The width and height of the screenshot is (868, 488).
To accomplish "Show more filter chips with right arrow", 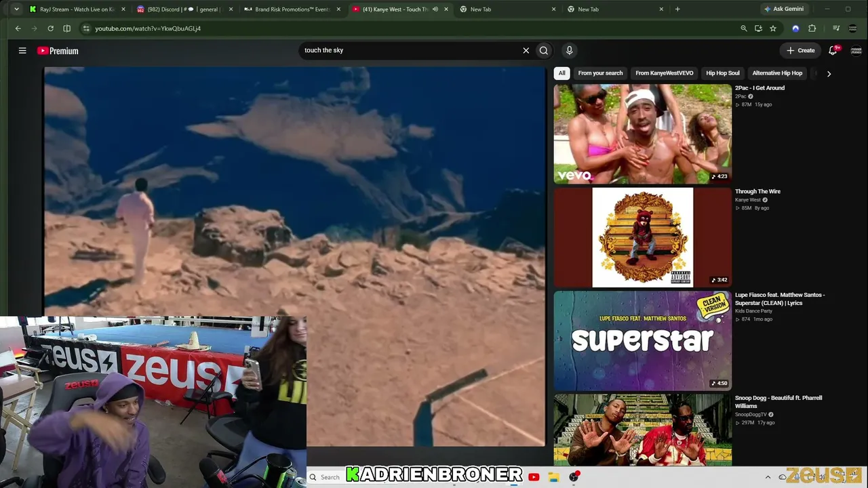I will [x=829, y=73].
